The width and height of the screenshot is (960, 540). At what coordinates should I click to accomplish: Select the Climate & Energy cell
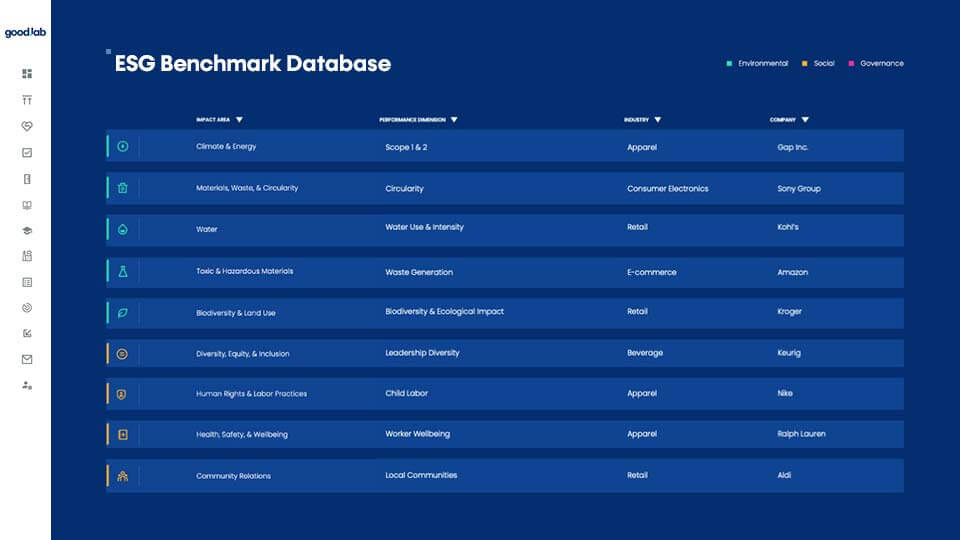click(226, 146)
